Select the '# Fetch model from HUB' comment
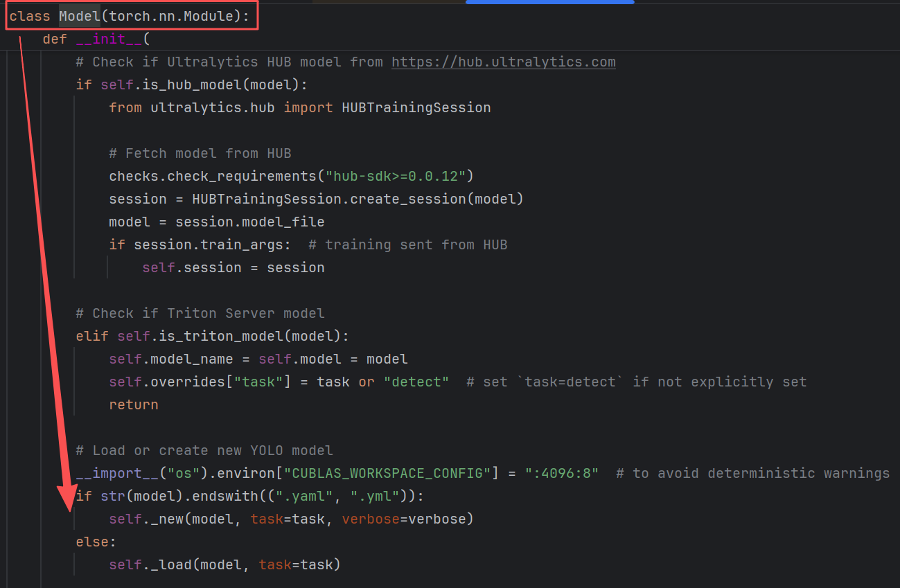 point(200,154)
